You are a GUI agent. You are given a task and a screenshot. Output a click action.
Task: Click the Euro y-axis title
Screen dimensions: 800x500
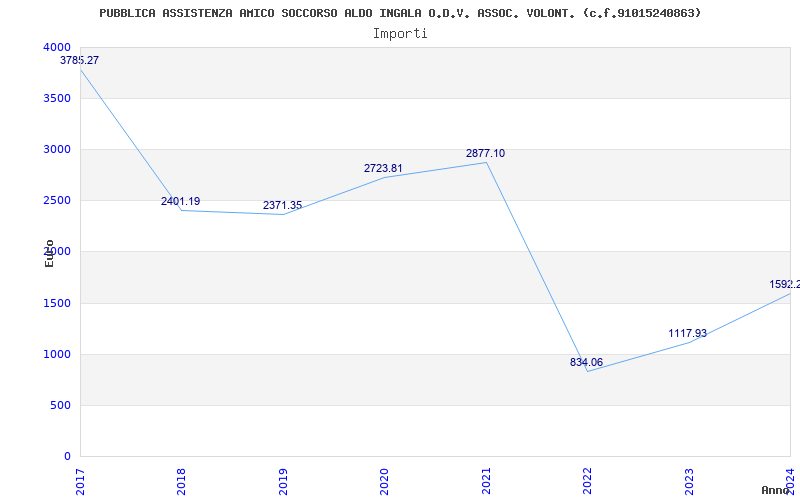[49, 253]
